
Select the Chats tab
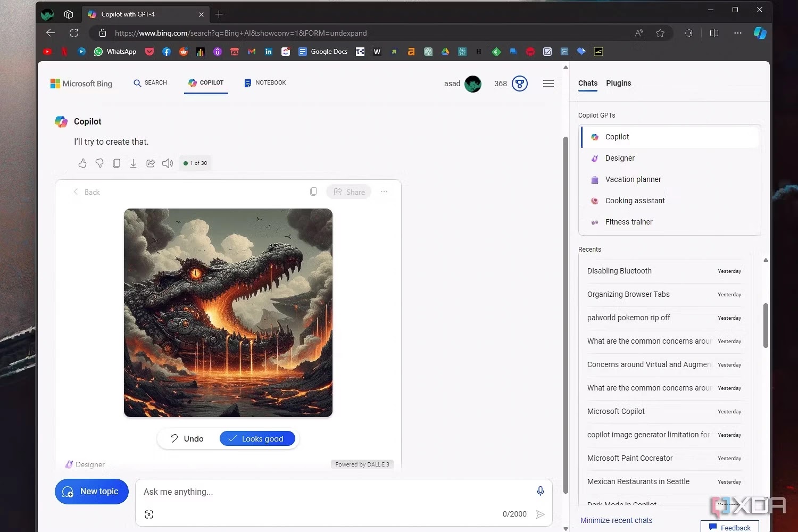click(x=588, y=83)
